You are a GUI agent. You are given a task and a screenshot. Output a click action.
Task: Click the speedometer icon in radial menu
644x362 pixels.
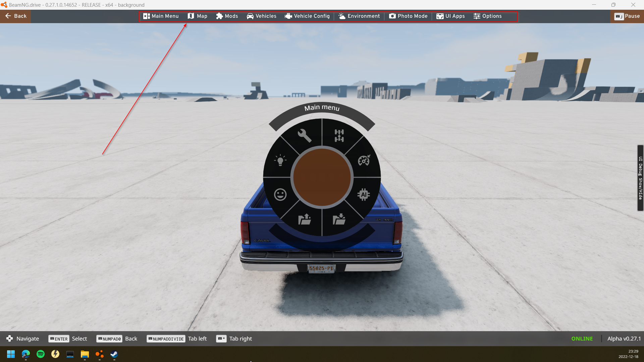pos(364,161)
